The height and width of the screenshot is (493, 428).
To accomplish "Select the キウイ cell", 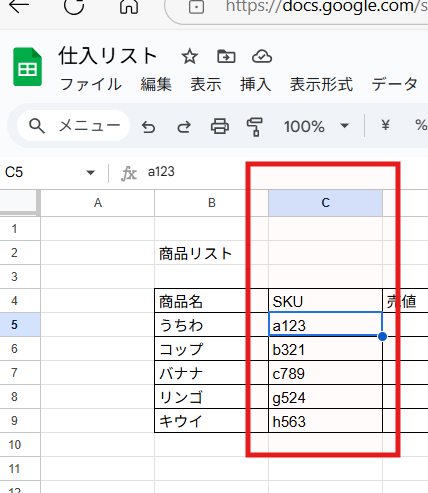I will (211, 421).
